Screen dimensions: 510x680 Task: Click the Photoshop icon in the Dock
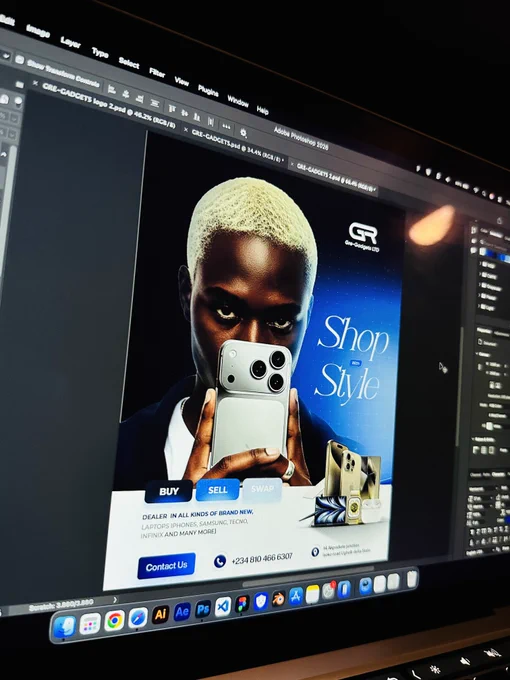(x=203, y=609)
